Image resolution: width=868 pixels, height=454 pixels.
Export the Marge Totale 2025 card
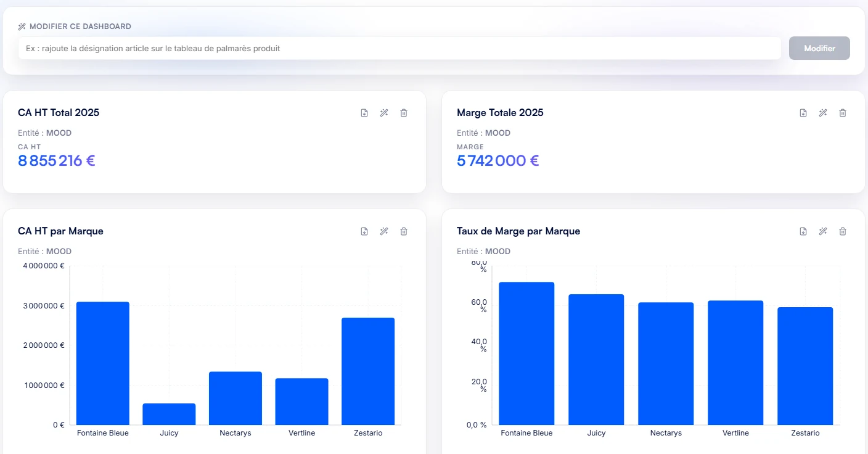pyautogui.click(x=803, y=113)
